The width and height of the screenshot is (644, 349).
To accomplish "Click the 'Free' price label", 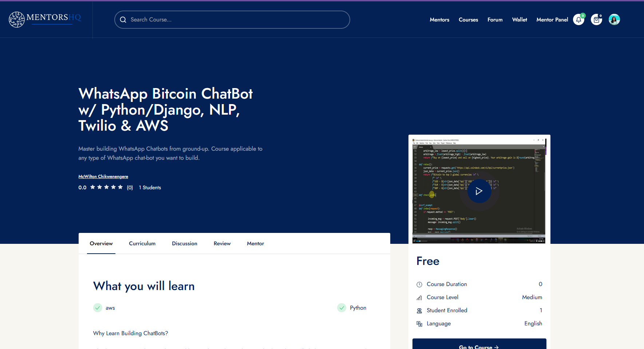I will click(x=428, y=261).
